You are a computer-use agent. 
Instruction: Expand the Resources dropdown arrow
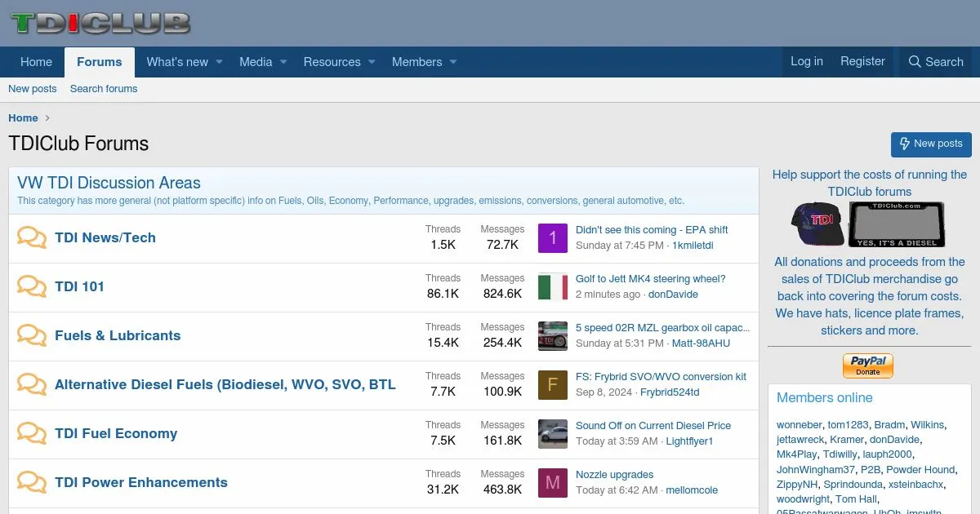pos(372,62)
